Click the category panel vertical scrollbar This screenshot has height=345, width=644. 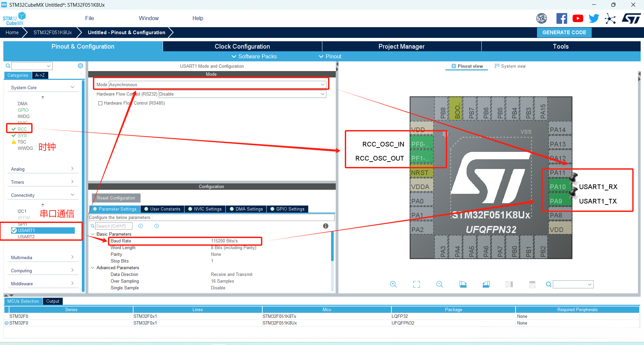(x=83, y=186)
